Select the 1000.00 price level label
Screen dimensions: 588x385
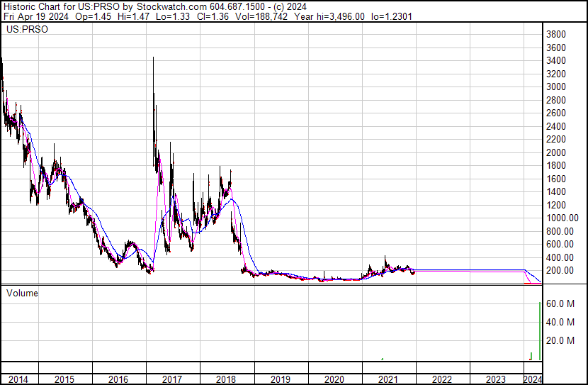[562, 218]
